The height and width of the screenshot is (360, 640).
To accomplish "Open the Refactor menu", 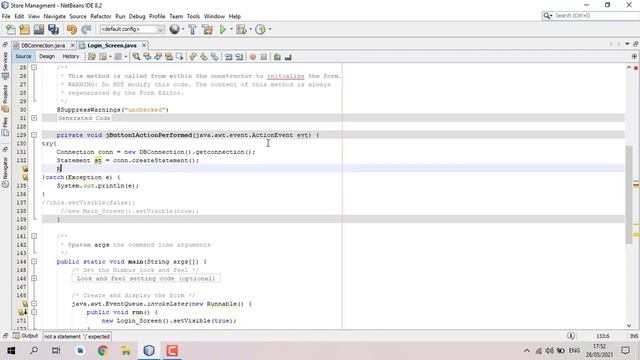I will point(101,16).
